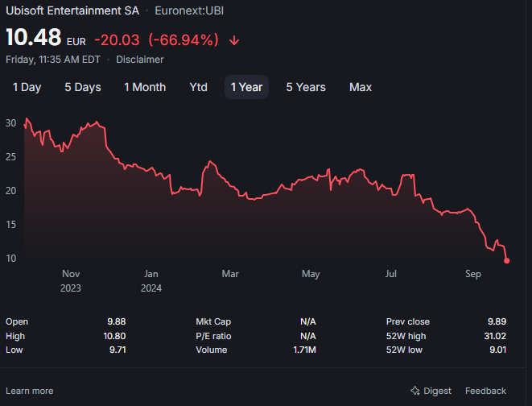Click the 20 y-axis label
This screenshot has width=532, height=406.
[x=10, y=191]
